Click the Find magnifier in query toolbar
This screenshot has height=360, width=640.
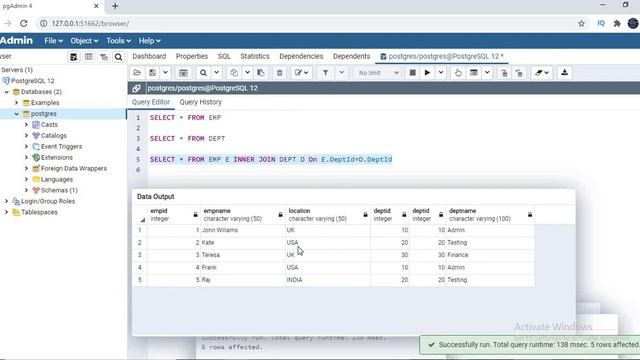pyautogui.click(x=203, y=73)
